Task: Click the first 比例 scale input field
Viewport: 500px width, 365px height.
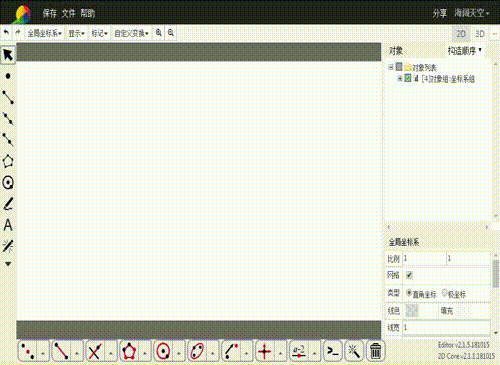Action: [x=424, y=258]
